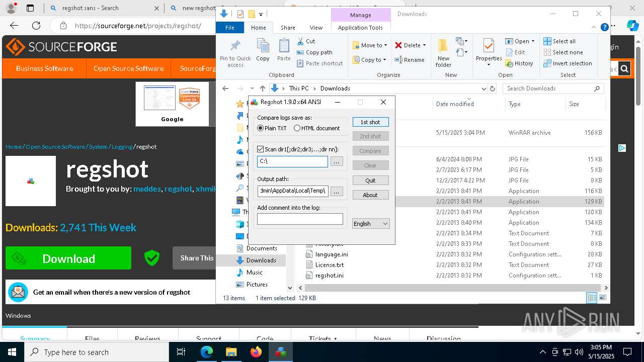Open the recent locations dropdown arrow
The width and height of the screenshot is (644, 362).
(252, 88)
